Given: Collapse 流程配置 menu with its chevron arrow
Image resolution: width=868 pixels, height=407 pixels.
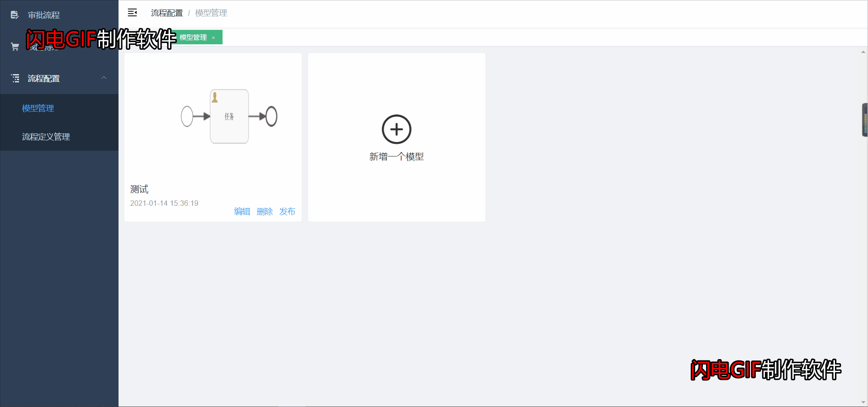Looking at the screenshot, I should coord(104,78).
